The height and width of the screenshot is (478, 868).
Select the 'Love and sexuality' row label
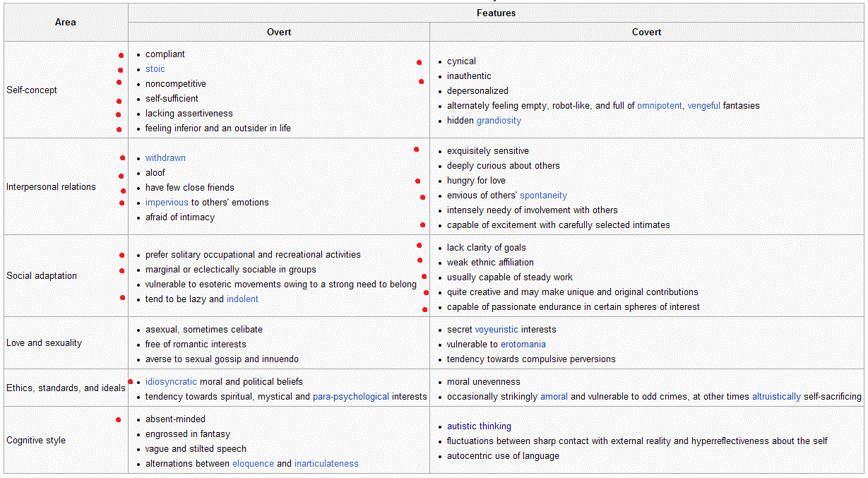tap(44, 343)
